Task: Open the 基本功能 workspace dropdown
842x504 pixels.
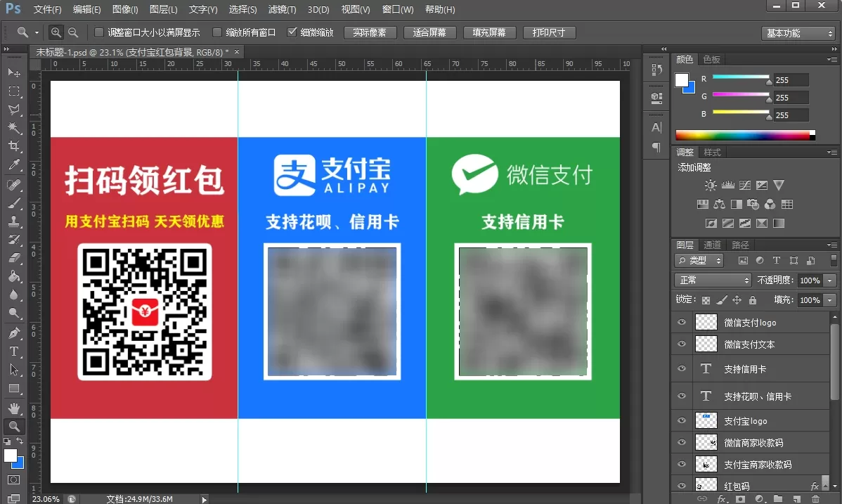Action: click(798, 33)
